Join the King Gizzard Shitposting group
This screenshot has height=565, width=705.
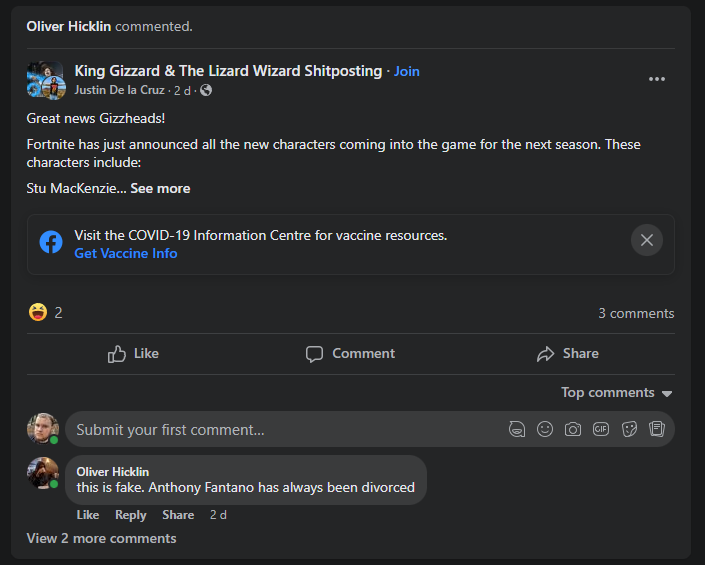coord(407,71)
